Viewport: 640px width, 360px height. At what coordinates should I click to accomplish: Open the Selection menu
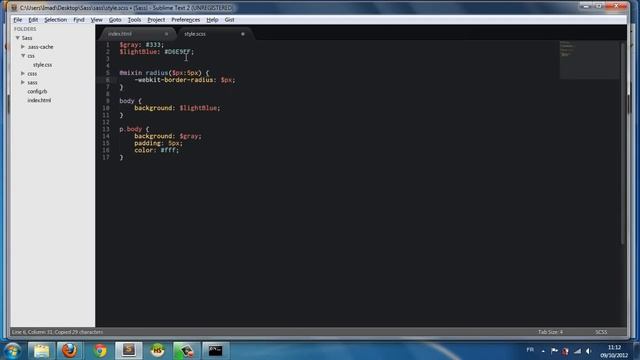tap(56, 20)
